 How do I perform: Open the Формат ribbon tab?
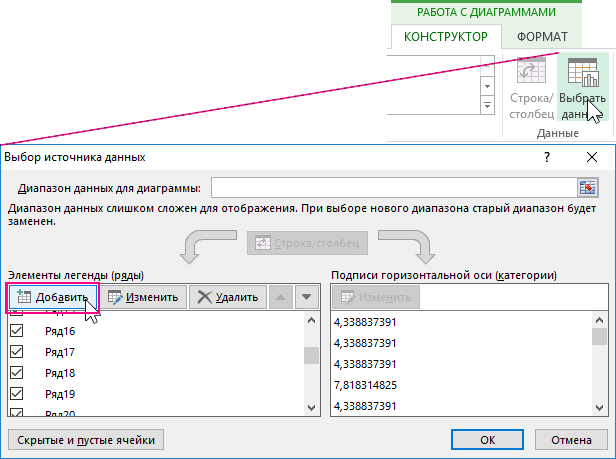pyautogui.click(x=542, y=37)
